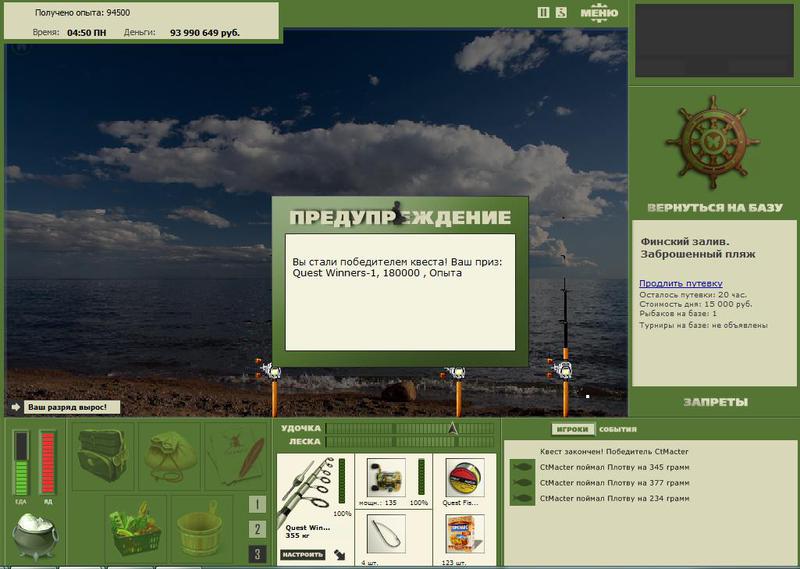Click the rod durability bar showing 100%
This screenshot has height=569, width=800.
342,482
